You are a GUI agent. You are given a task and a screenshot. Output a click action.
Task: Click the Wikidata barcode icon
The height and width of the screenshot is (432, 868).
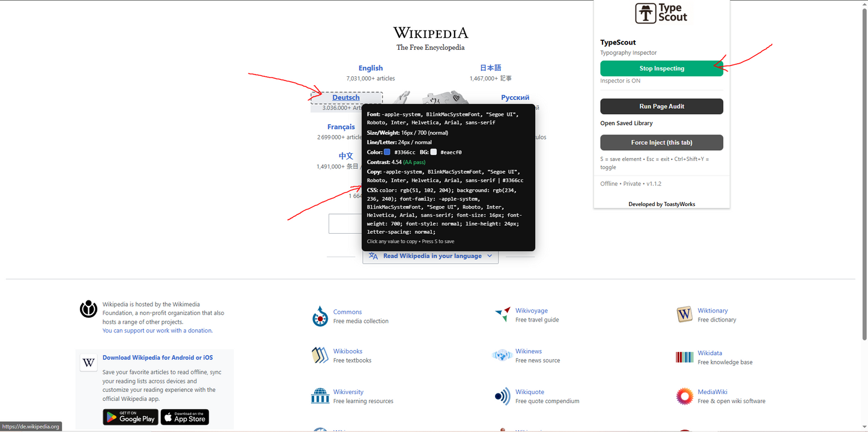pos(684,357)
